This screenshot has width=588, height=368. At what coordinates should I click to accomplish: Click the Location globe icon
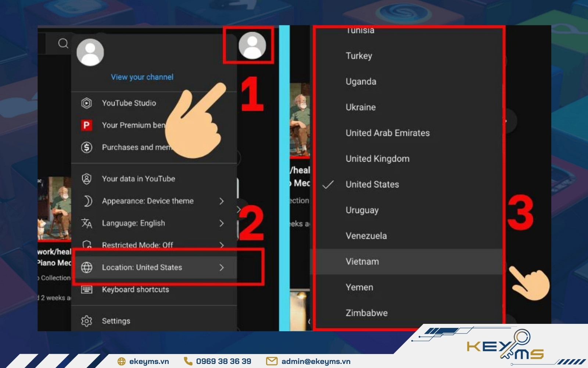coord(86,267)
